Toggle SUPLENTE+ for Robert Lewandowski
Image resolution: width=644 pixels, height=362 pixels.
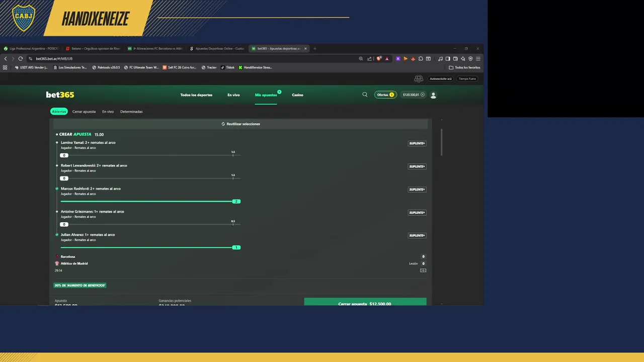pyautogui.click(x=417, y=166)
